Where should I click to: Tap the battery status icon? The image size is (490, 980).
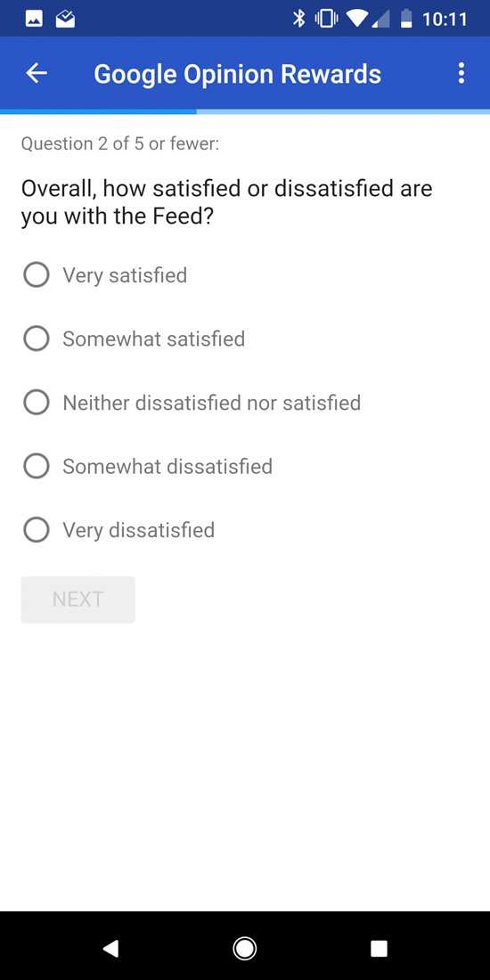pos(406,19)
